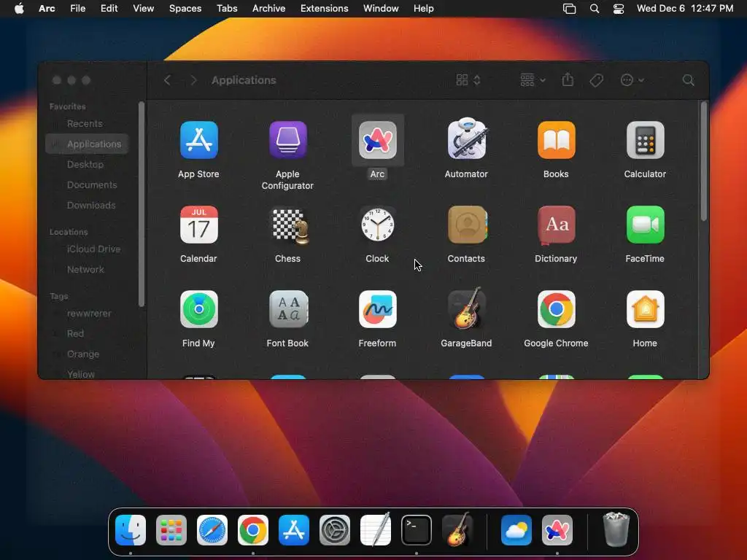Image resolution: width=747 pixels, height=560 pixels.
Task: Select the Orange tag in sidebar
Action: click(x=87, y=354)
